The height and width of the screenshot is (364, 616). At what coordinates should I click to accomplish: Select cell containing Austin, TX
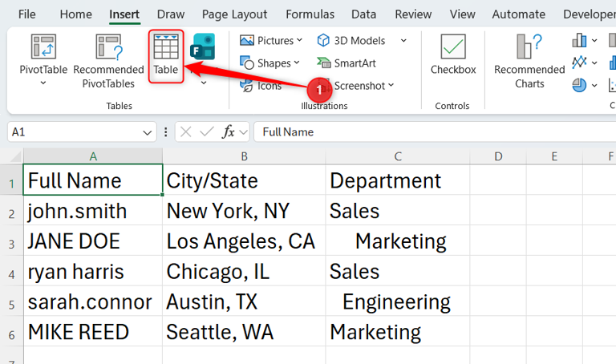point(244,301)
